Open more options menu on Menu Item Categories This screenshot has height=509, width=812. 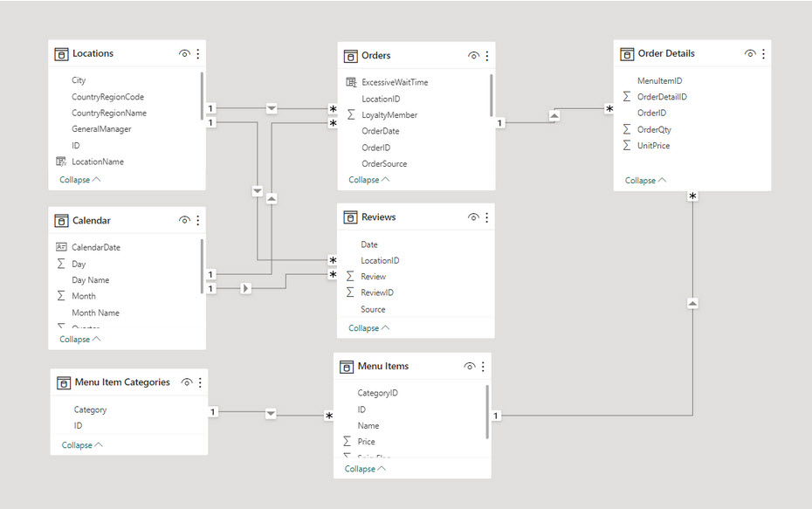(200, 382)
